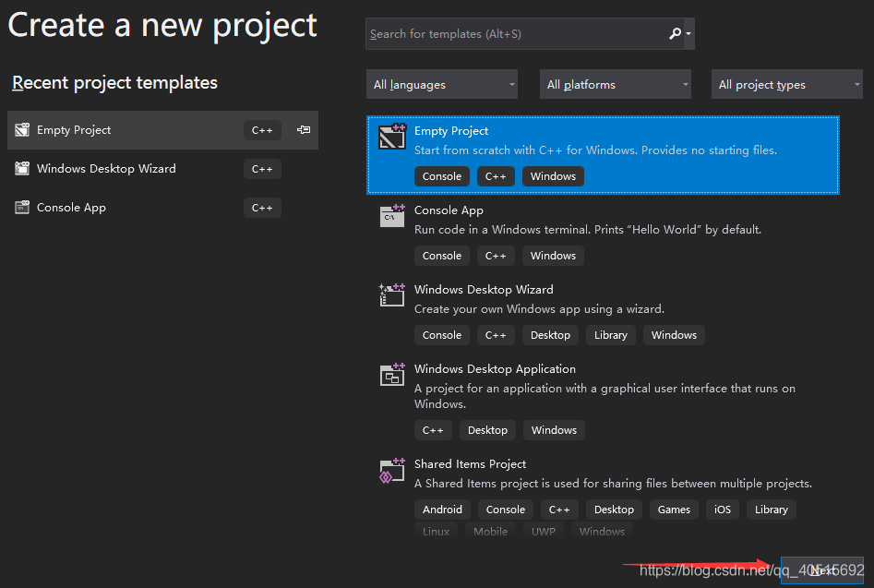Open the All project types dropdown
This screenshot has width=874, height=588.
[786, 83]
